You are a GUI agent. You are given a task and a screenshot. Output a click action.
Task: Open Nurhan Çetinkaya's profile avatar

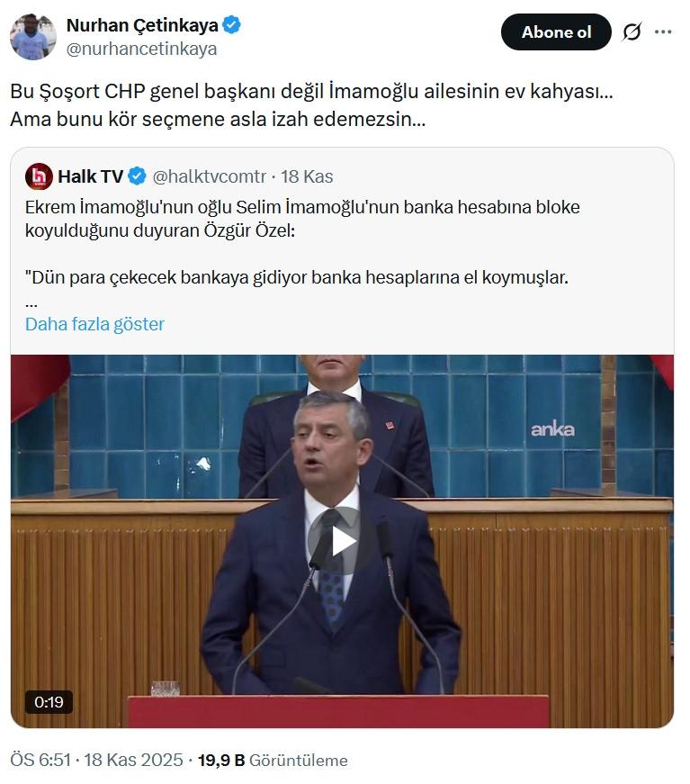point(33,37)
